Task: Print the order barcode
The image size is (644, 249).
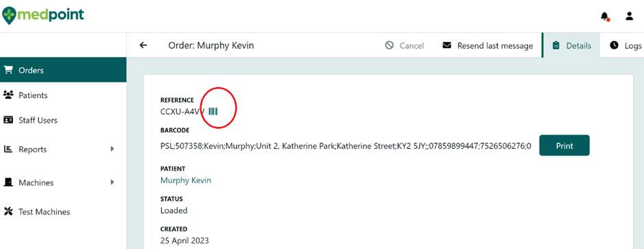Action: [564, 145]
